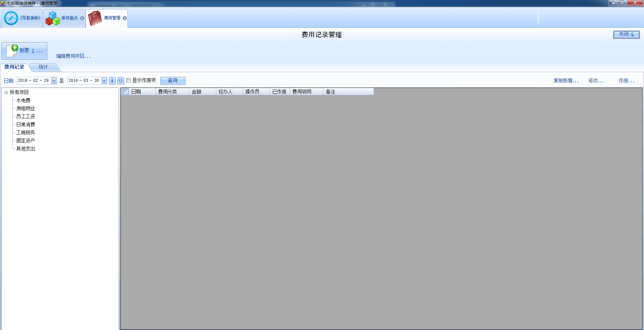The width and height of the screenshot is (644, 330).
Task: Click the 查询 query button
Action: pos(173,80)
